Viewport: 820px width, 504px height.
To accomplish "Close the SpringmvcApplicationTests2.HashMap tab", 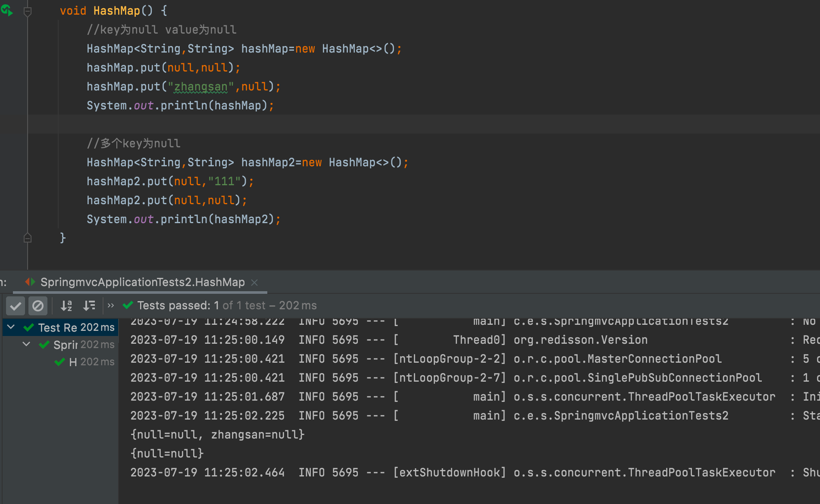I will [x=254, y=282].
